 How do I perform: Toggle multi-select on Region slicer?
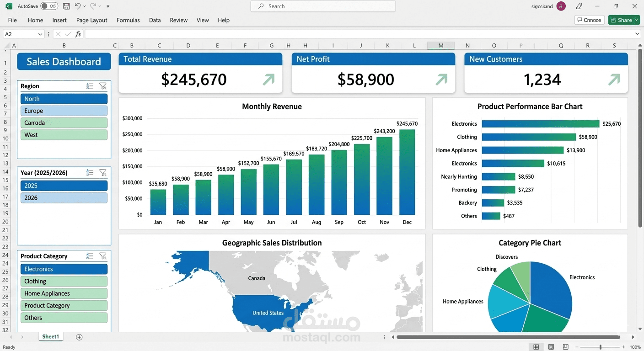click(x=90, y=86)
